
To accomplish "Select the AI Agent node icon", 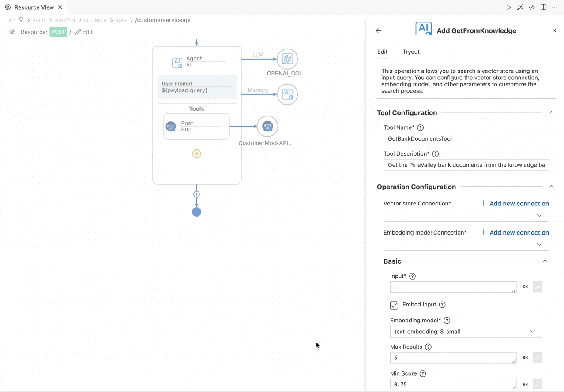I will tap(177, 63).
